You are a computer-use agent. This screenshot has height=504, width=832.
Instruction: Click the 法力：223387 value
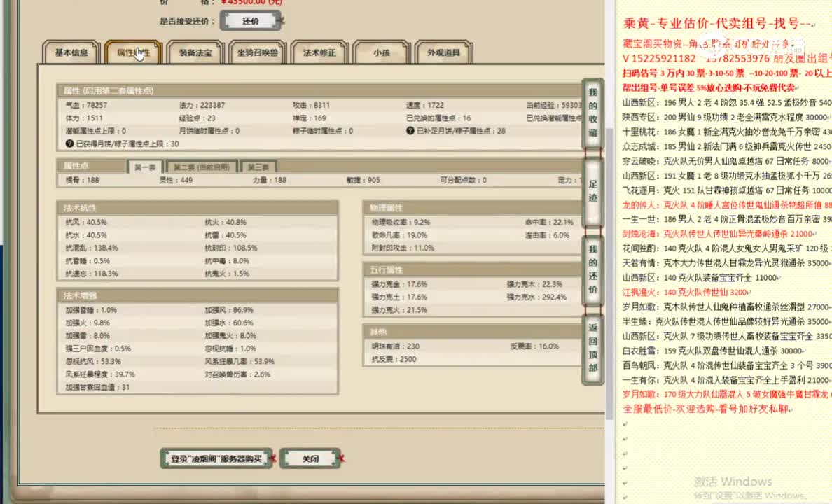click(202, 105)
